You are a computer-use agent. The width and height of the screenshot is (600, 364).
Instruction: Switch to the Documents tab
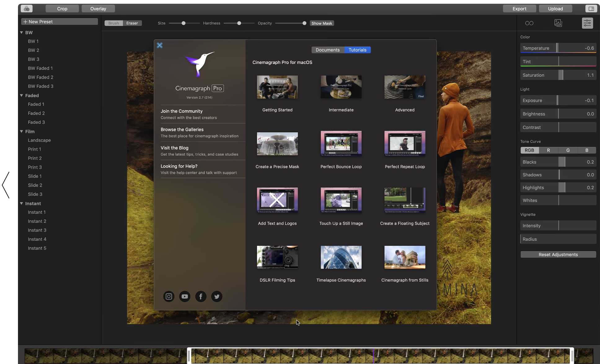tap(327, 50)
